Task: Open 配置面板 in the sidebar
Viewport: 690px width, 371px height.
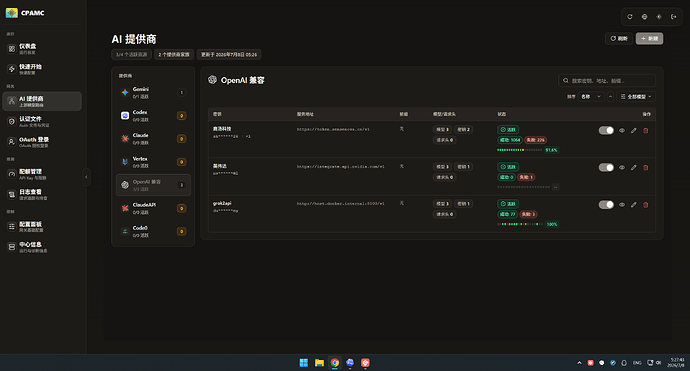Action: [42, 227]
